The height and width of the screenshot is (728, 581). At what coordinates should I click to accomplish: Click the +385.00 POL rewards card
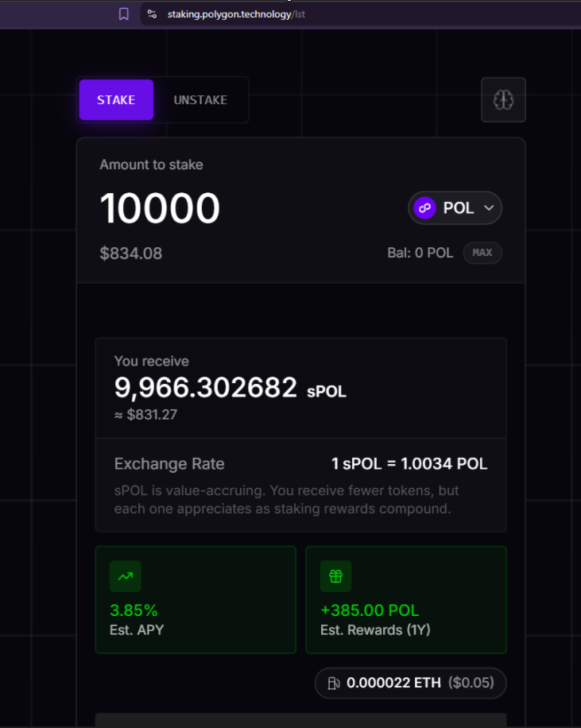[406, 600]
